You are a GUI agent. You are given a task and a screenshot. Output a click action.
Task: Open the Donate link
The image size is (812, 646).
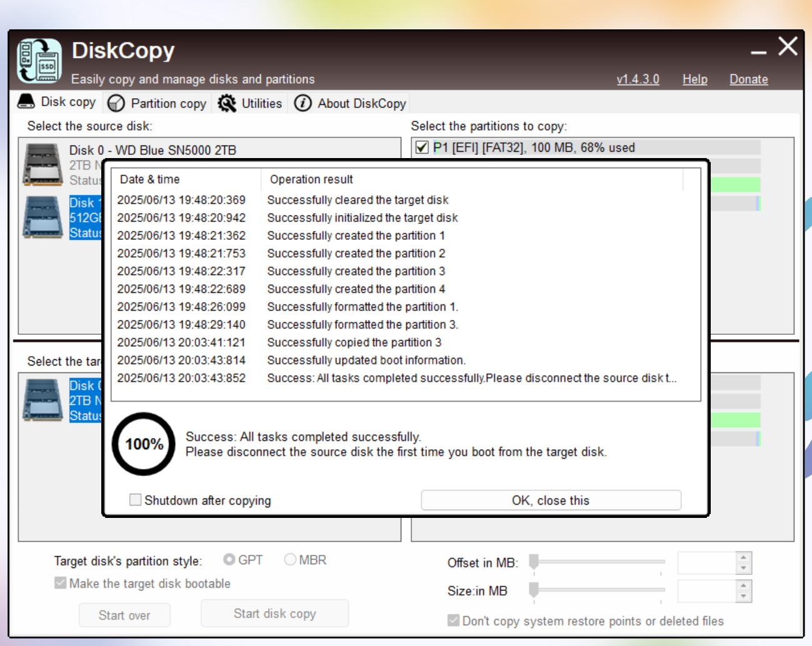[x=748, y=79]
